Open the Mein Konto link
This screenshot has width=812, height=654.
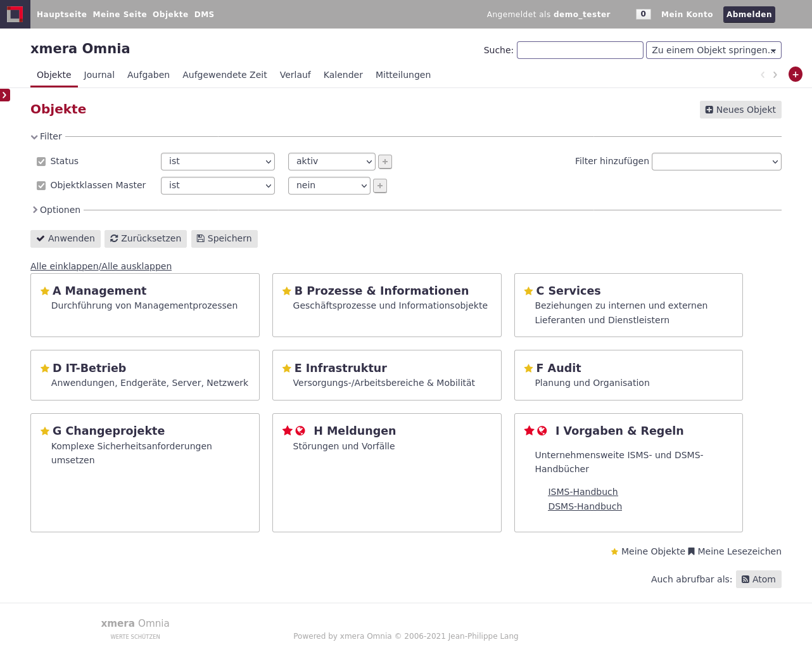tap(687, 14)
